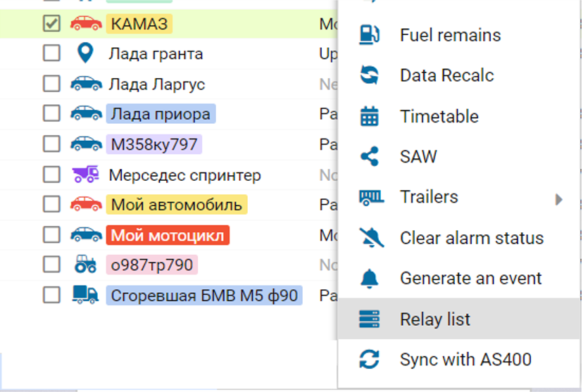Click the Data Recalc refresh icon
Image resolution: width=583 pixels, height=392 pixels.
click(x=370, y=75)
